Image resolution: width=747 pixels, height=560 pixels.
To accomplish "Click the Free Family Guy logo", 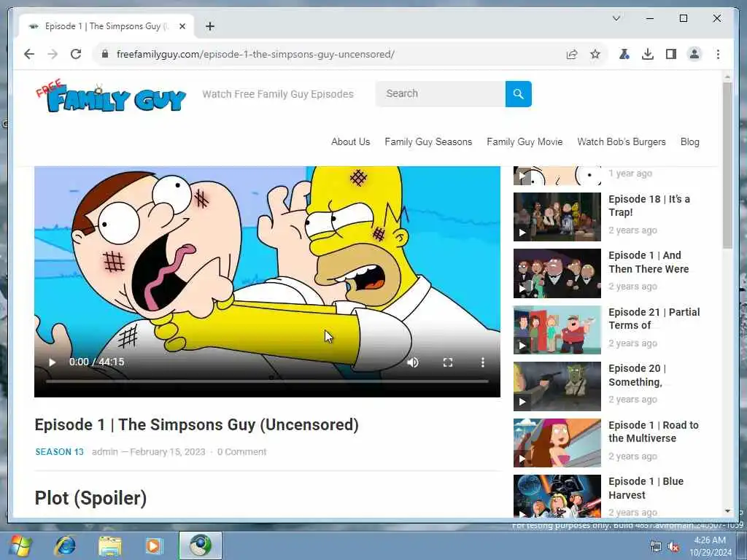I will click(111, 96).
